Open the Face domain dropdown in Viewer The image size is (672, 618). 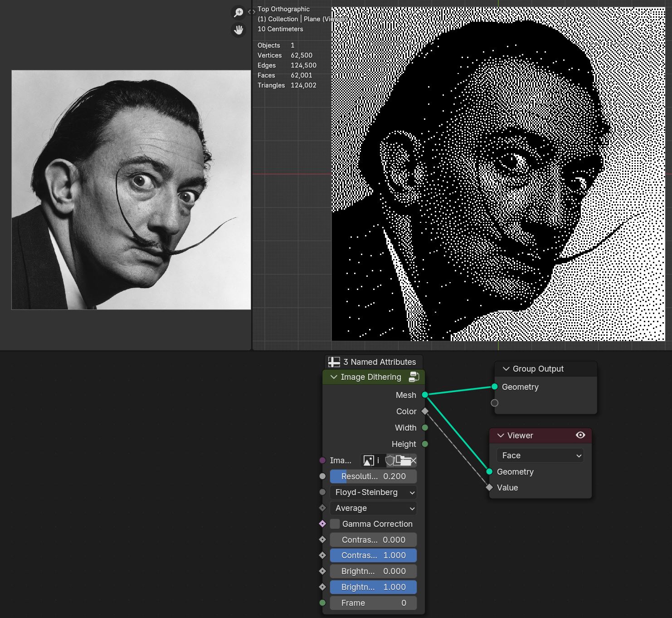coord(540,456)
